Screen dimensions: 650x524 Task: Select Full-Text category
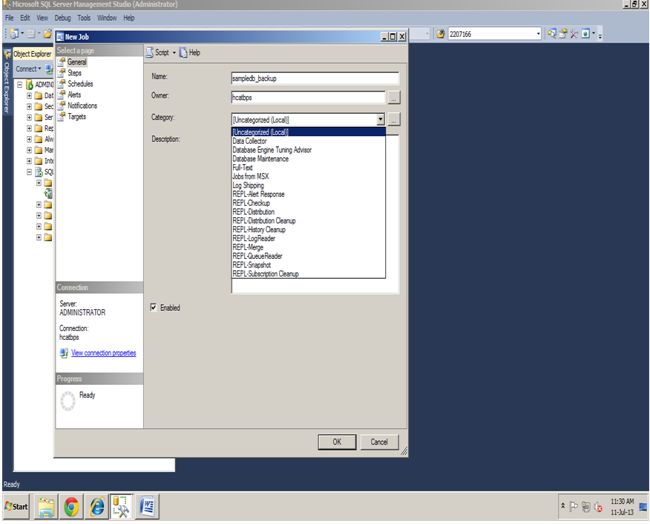(308, 167)
